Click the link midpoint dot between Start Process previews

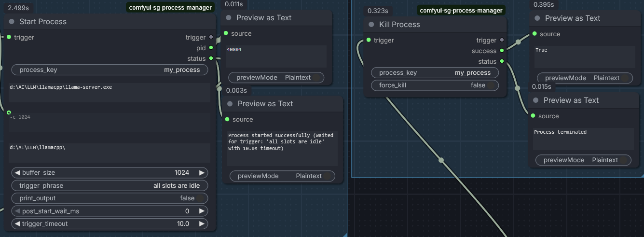(x=219, y=89)
